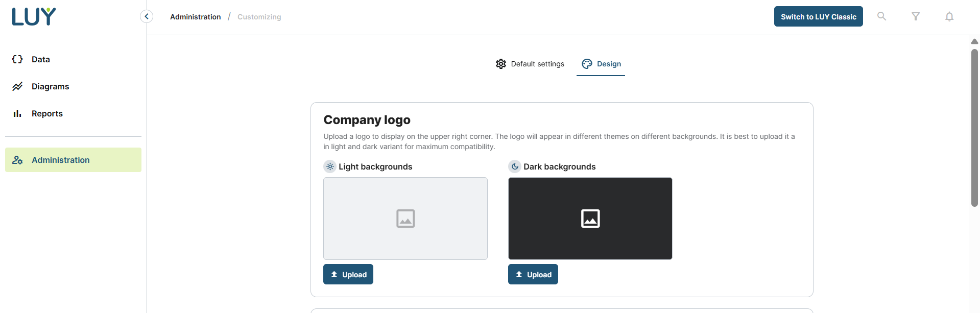Click the Administration user gear icon
This screenshot has width=980, height=313.
(x=17, y=160)
